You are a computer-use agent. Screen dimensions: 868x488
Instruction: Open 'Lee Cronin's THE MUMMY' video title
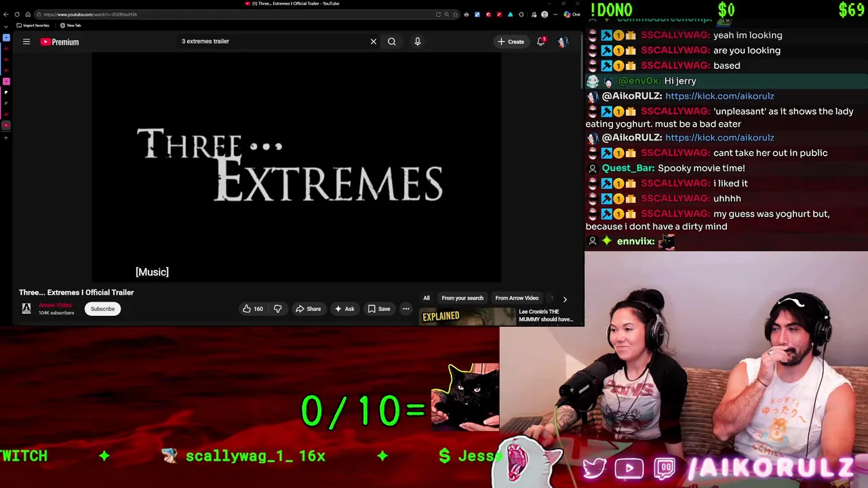pos(546,316)
